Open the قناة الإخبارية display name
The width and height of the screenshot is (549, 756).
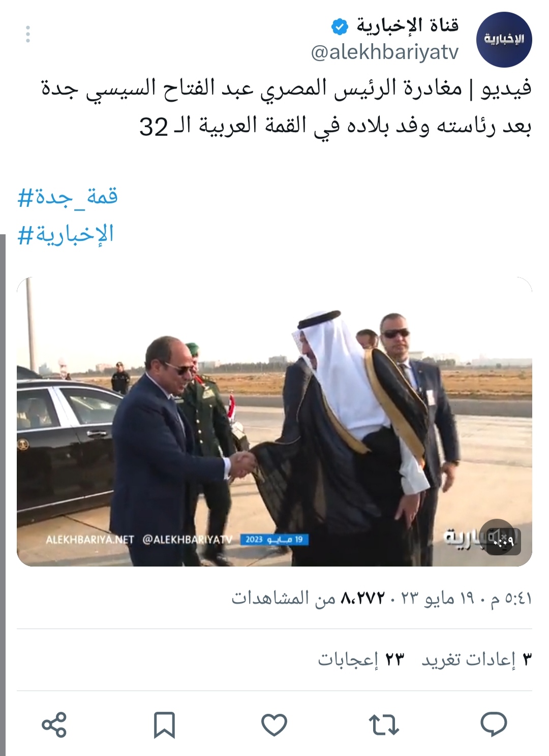point(408,25)
